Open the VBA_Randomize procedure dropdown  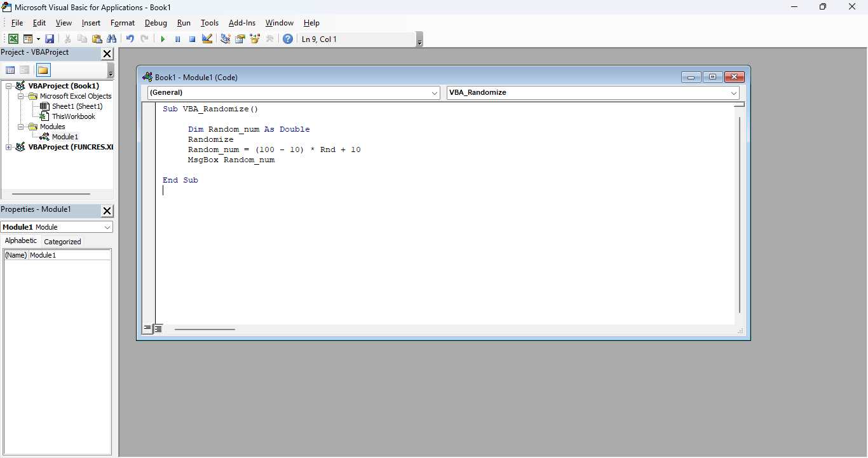[x=734, y=92]
